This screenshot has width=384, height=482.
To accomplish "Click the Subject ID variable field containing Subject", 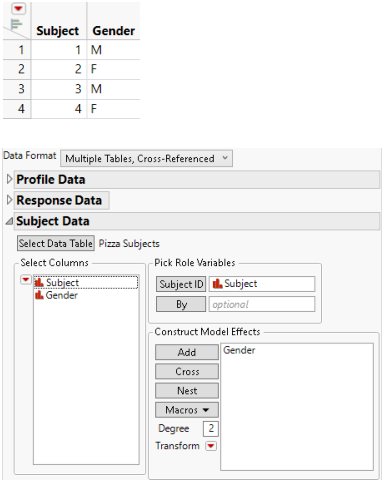I will coord(262,284).
